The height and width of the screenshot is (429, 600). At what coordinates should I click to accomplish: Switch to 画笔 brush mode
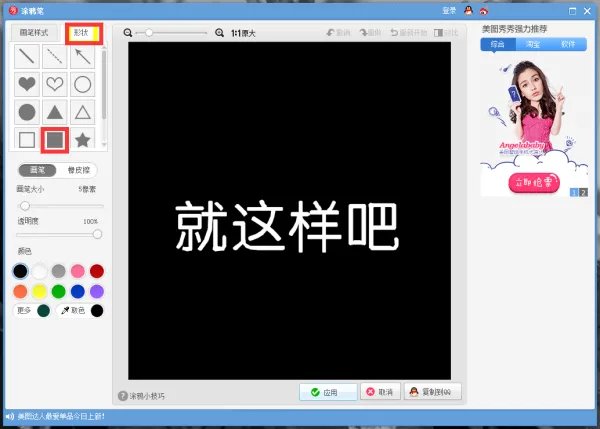37,170
